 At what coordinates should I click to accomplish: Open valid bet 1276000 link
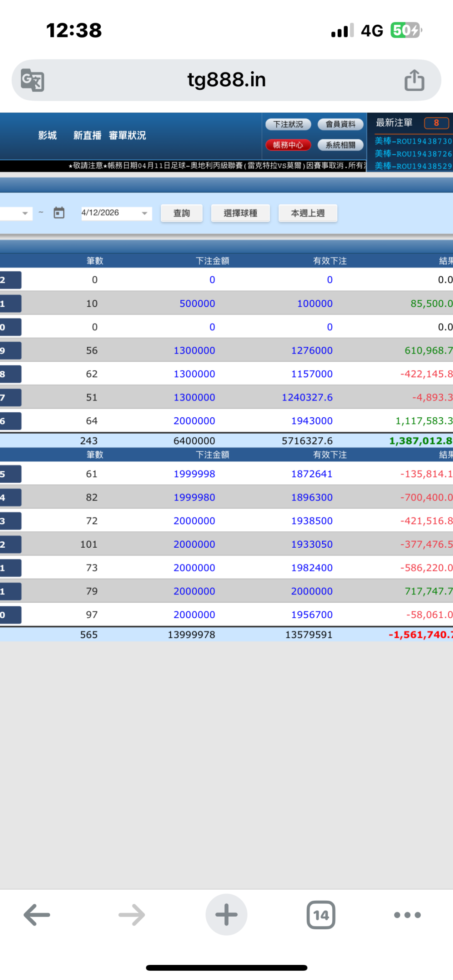[x=312, y=351]
